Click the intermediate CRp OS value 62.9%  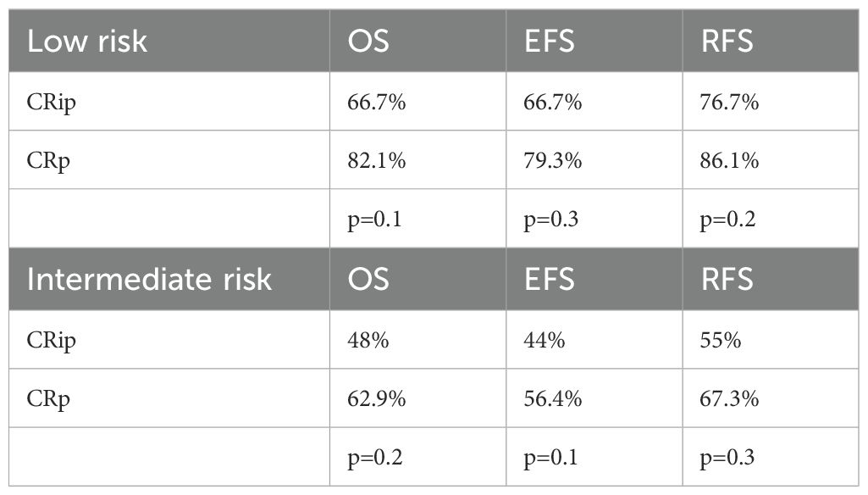click(377, 398)
